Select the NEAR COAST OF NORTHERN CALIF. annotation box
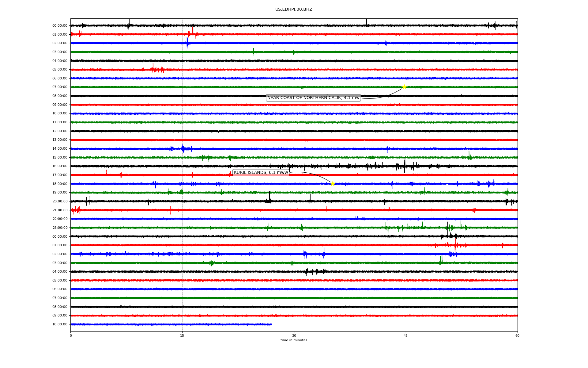Image resolution: width=588 pixels, height=368 pixels. coord(313,98)
